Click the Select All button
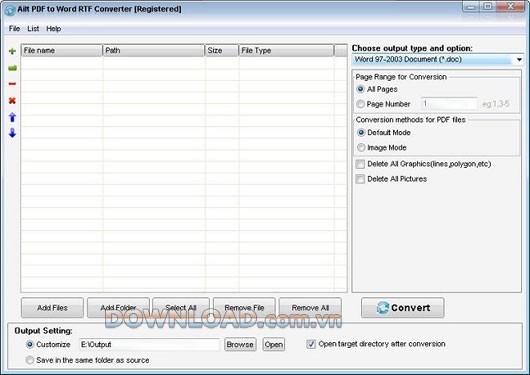Viewport: 530px width, 375px height. click(x=181, y=308)
